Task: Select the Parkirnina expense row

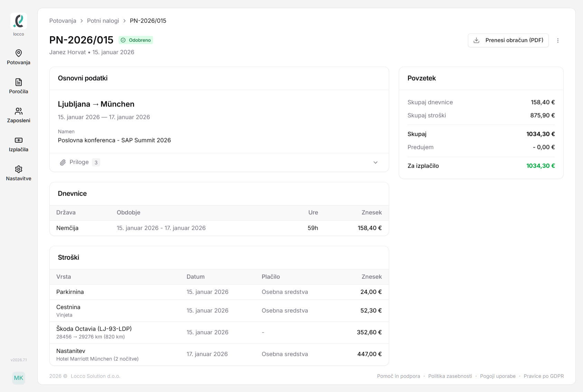Action: point(219,292)
